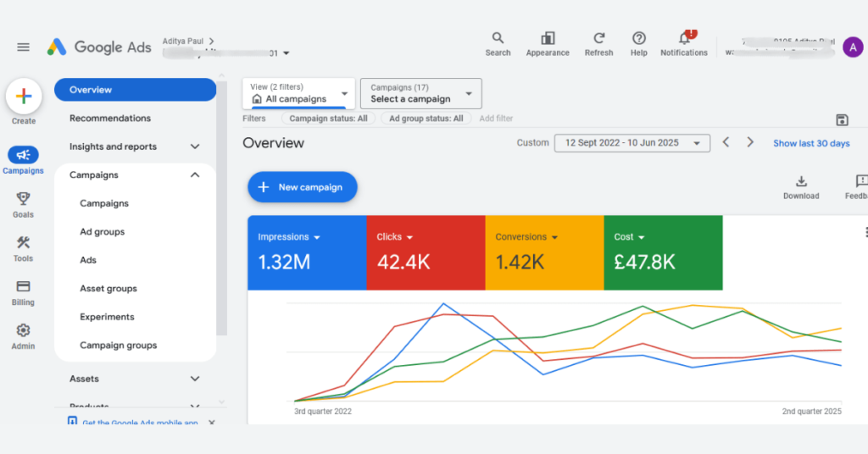The height and width of the screenshot is (454, 868).
Task: Dismiss the mobile app banner
Action: (211, 423)
